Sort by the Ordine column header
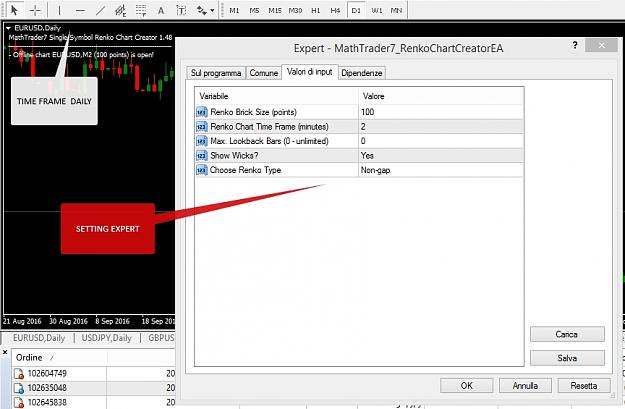The height and width of the screenshot is (409, 625). [59, 357]
